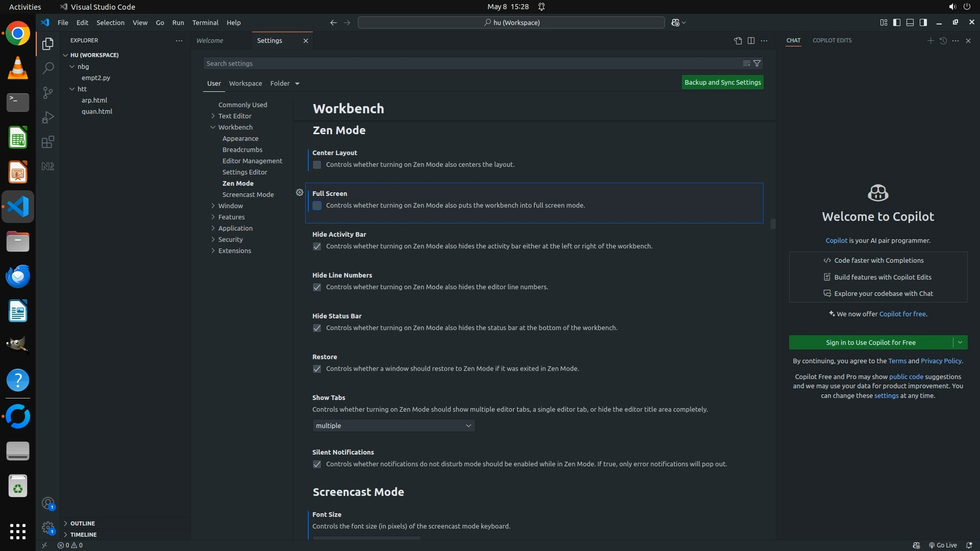Uncheck Hide Line Numbers checkbox
980x551 pixels.
(x=317, y=287)
